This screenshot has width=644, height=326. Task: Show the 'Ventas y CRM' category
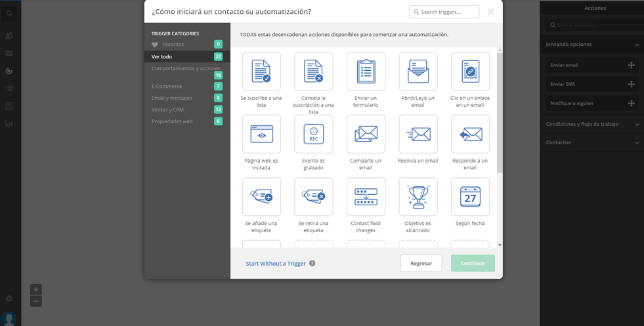(x=167, y=110)
